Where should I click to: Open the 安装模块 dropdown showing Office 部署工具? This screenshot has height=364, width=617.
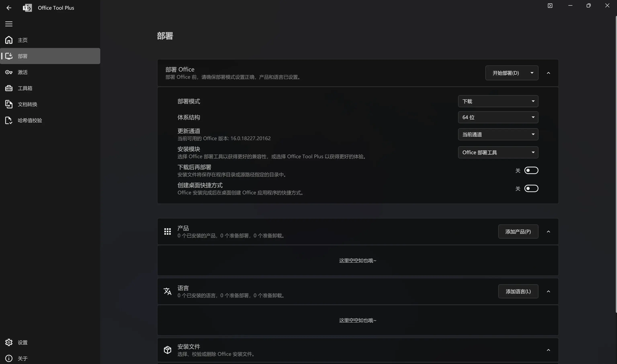(498, 152)
